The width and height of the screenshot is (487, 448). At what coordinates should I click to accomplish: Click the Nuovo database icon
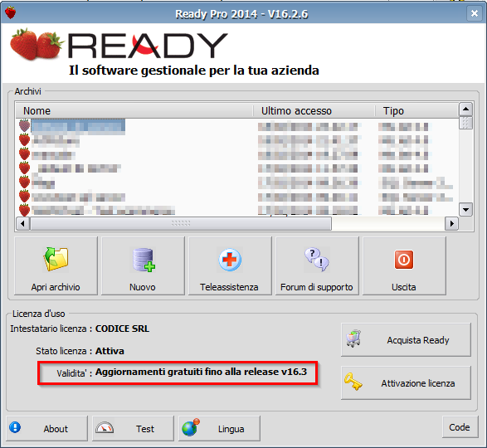click(144, 260)
